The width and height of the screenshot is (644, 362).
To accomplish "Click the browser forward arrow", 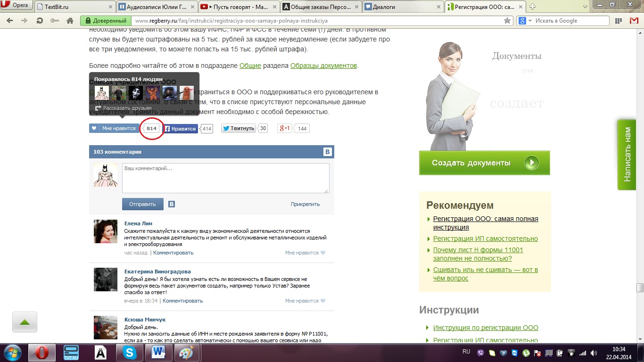I will click(x=25, y=21).
